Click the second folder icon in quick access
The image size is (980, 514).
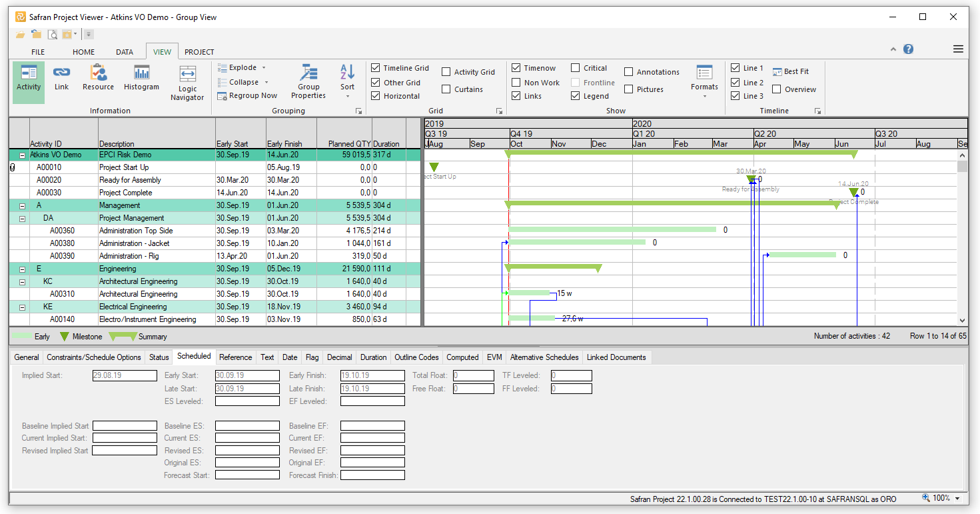pyautogui.click(x=36, y=34)
